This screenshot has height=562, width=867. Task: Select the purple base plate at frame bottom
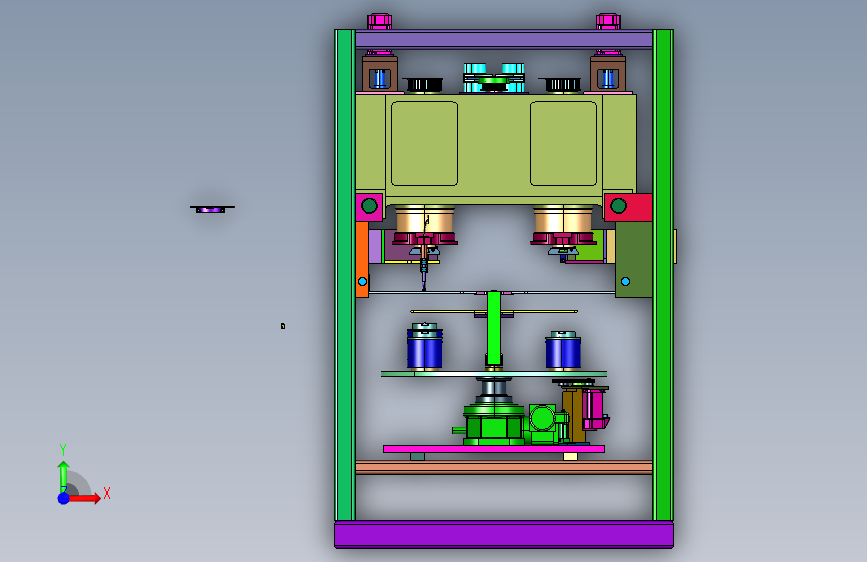point(504,534)
